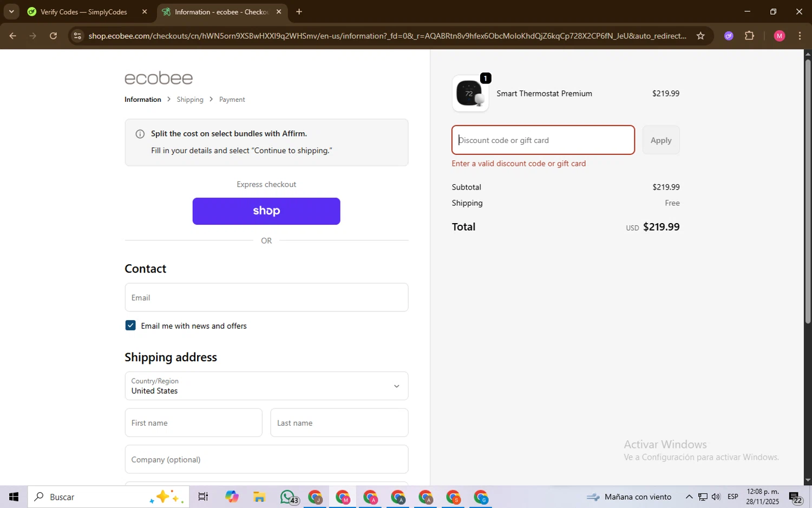
Task: Click the Affirm info circle icon
Action: (x=140, y=134)
